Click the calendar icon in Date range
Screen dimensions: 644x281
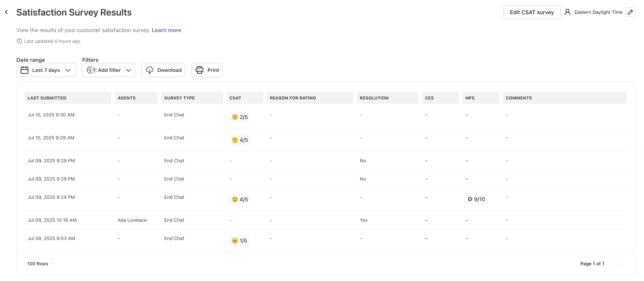(x=24, y=70)
